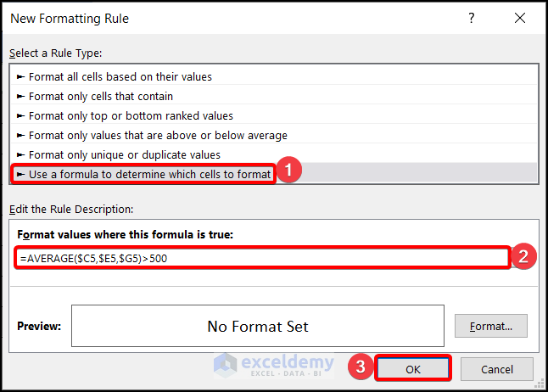Screen dimensions: 548x392
Task: Open the Format... options button
Action: (490, 326)
